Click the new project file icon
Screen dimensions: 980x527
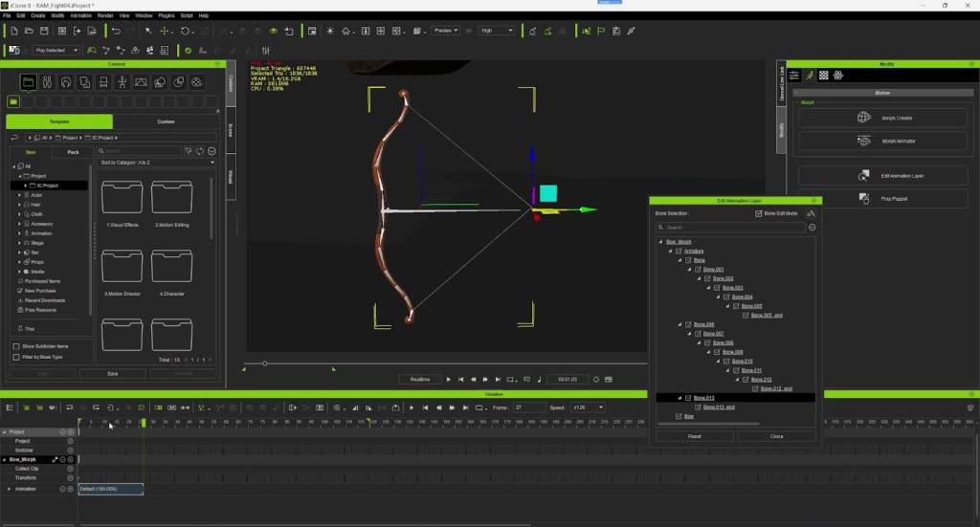point(13,31)
